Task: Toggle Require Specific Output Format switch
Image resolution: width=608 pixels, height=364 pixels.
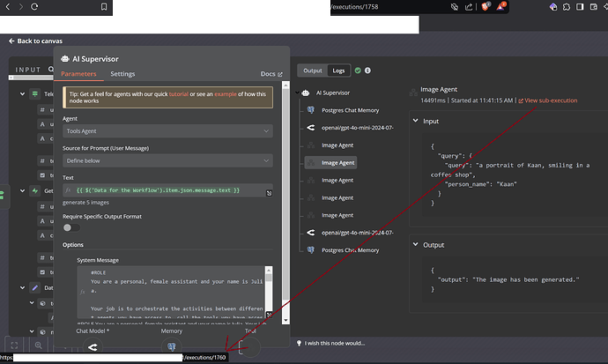Action: pos(71,227)
